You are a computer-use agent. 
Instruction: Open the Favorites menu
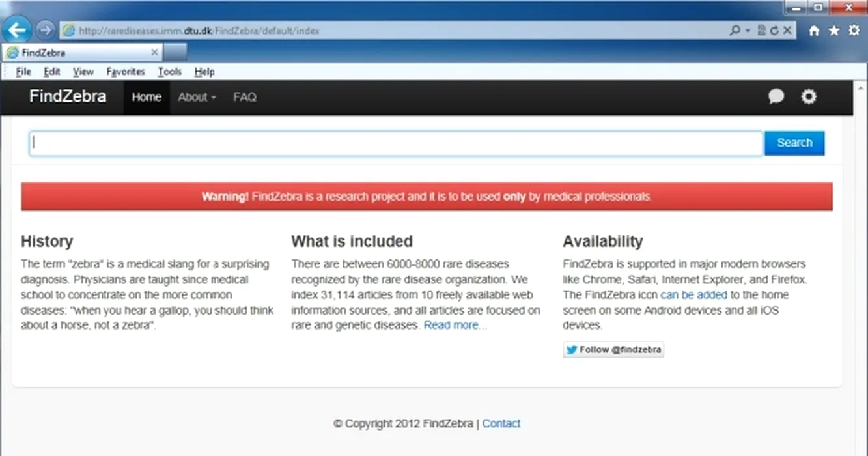(126, 72)
